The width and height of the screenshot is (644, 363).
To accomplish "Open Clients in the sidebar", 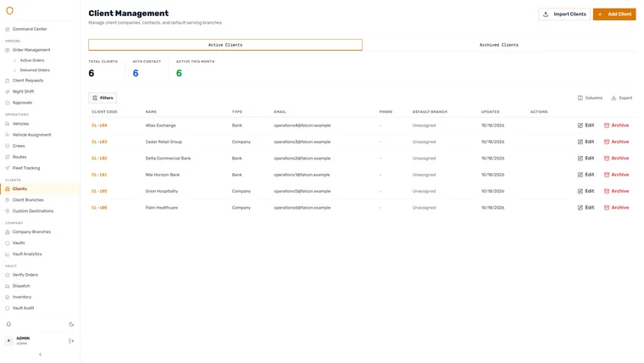I will click(x=40, y=189).
